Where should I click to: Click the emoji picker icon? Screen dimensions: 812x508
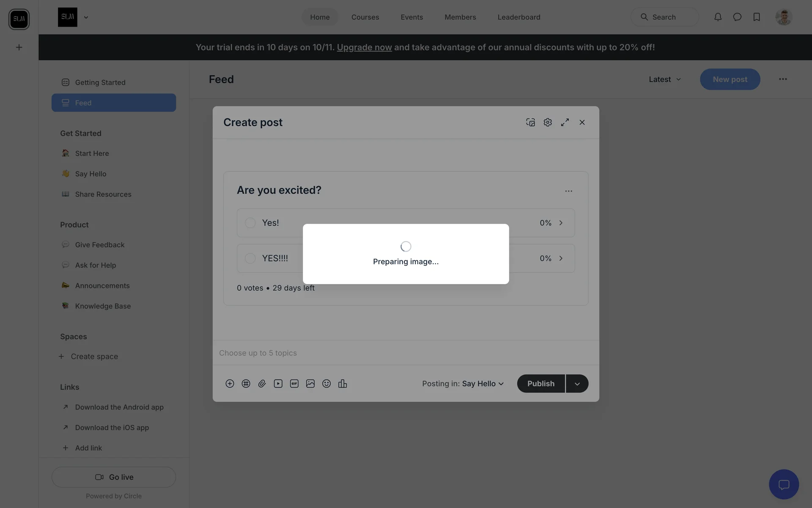click(326, 384)
